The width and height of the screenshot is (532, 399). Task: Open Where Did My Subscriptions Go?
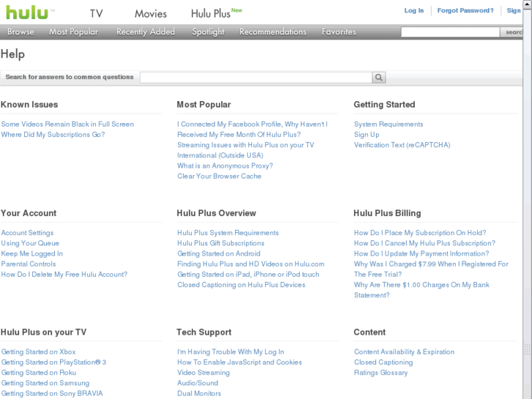(x=53, y=135)
